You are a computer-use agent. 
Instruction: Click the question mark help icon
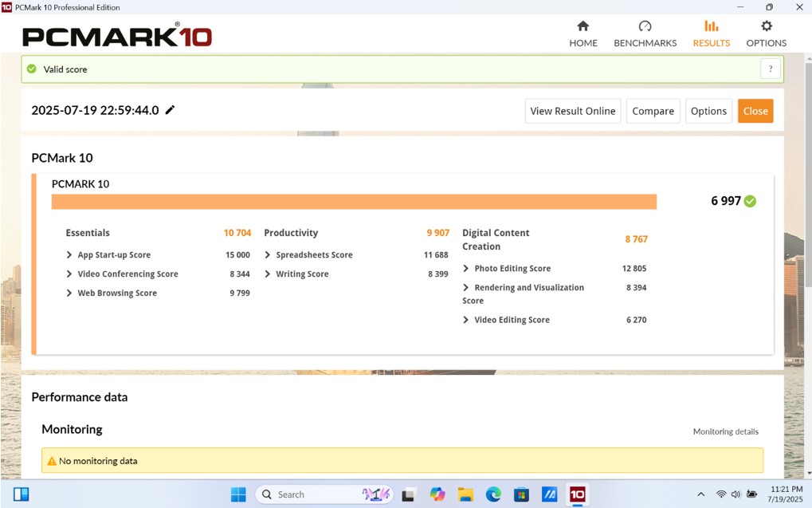pyautogui.click(x=770, y=69)
